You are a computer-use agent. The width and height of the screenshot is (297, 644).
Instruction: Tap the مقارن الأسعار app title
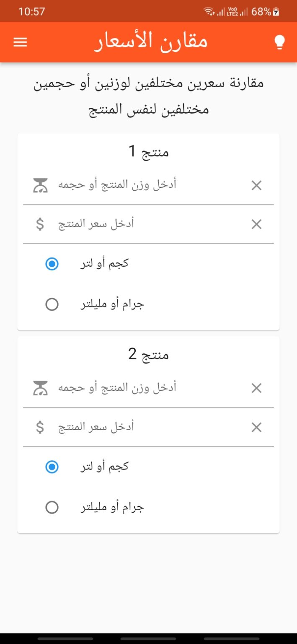pos(151,42)
